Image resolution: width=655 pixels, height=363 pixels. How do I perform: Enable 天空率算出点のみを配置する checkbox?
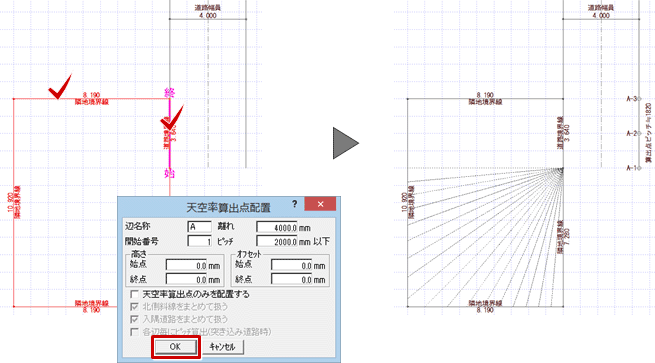point(135,294)
